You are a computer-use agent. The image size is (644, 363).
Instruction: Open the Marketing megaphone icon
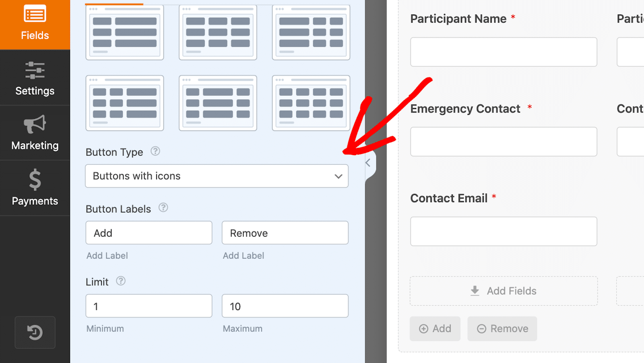35,124
